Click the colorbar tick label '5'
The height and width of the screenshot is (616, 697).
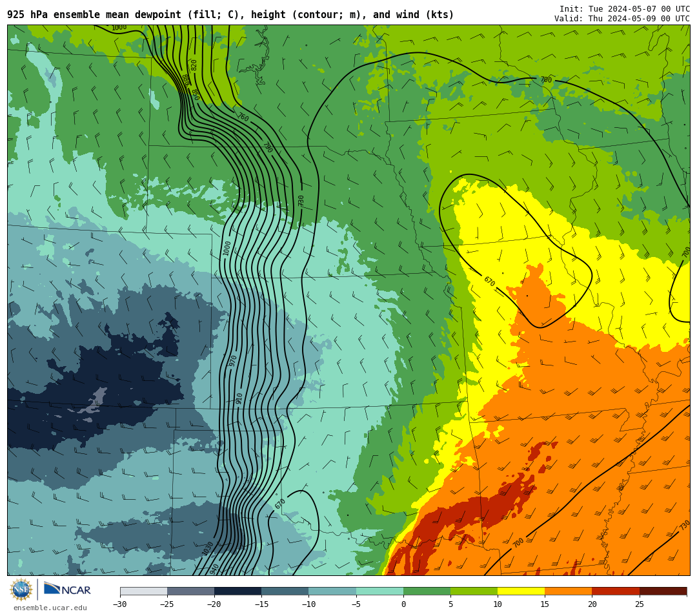click(x=450, y=604)
